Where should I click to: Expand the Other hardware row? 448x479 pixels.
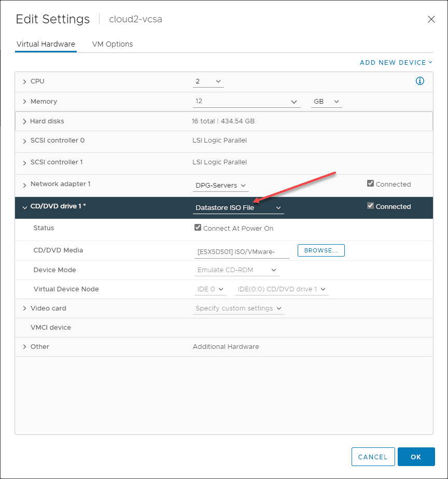(x=24, y=347)
